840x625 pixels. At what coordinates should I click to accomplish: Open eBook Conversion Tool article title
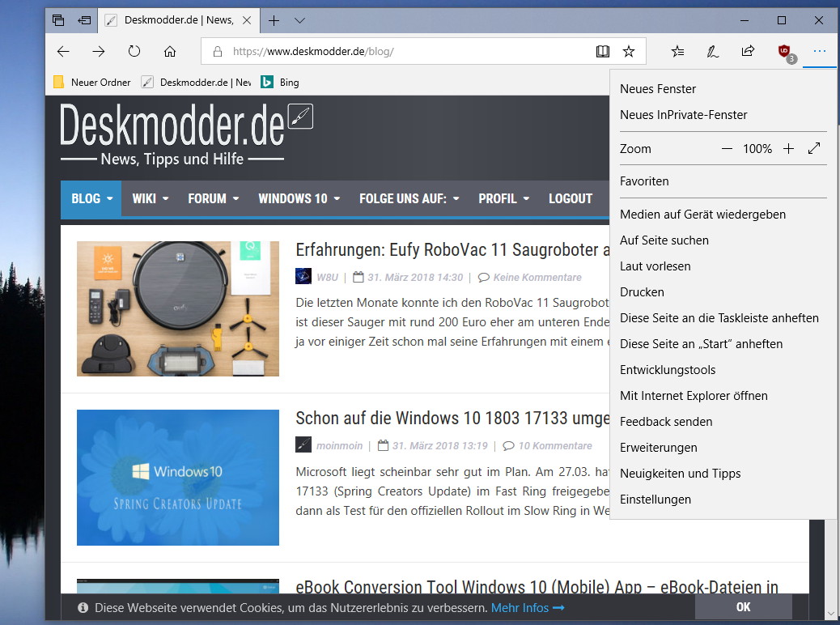coord(537,586)
